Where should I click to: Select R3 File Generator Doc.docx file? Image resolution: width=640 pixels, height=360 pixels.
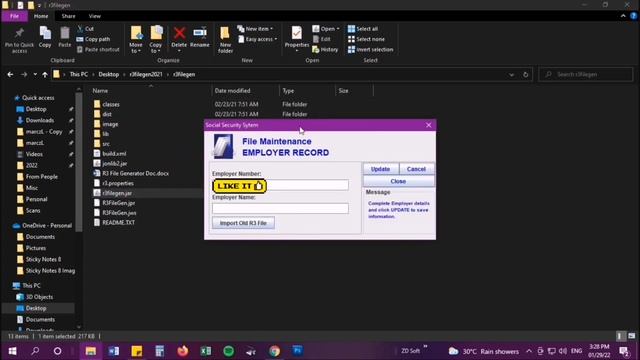coord(136,173)
